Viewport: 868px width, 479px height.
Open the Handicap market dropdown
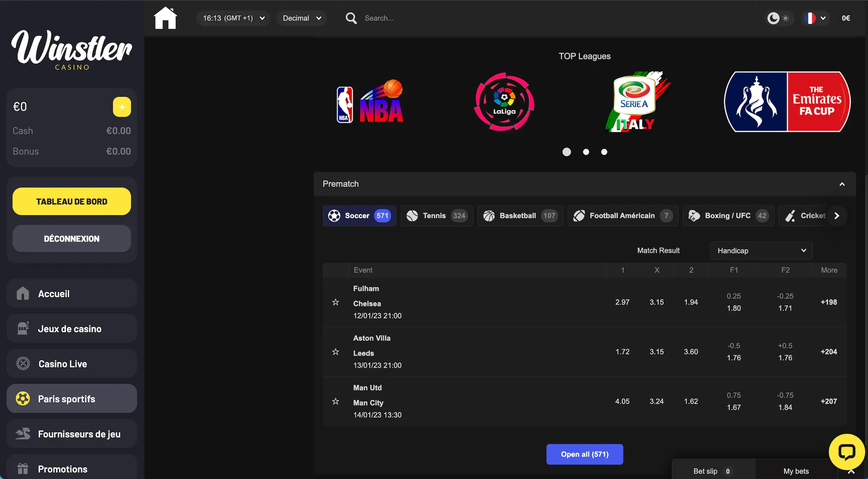point(761,251)
